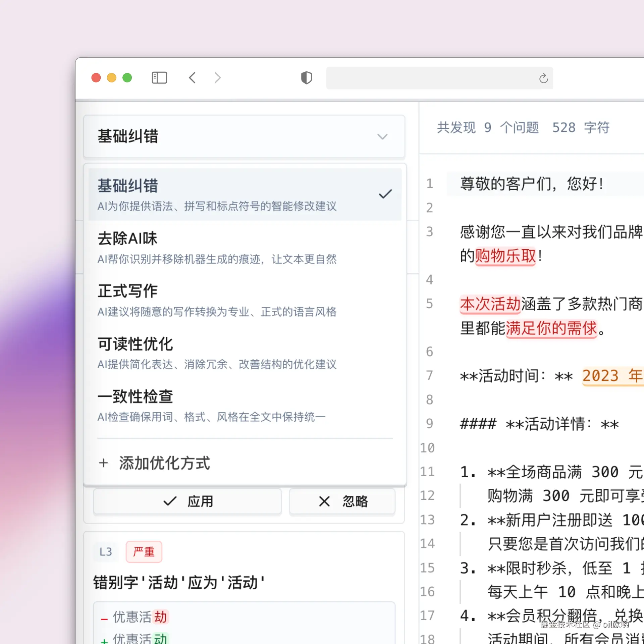The image size is (644, 644).
Task: Click the highlighted error 本次活劫
Action: tap(490, 304)
